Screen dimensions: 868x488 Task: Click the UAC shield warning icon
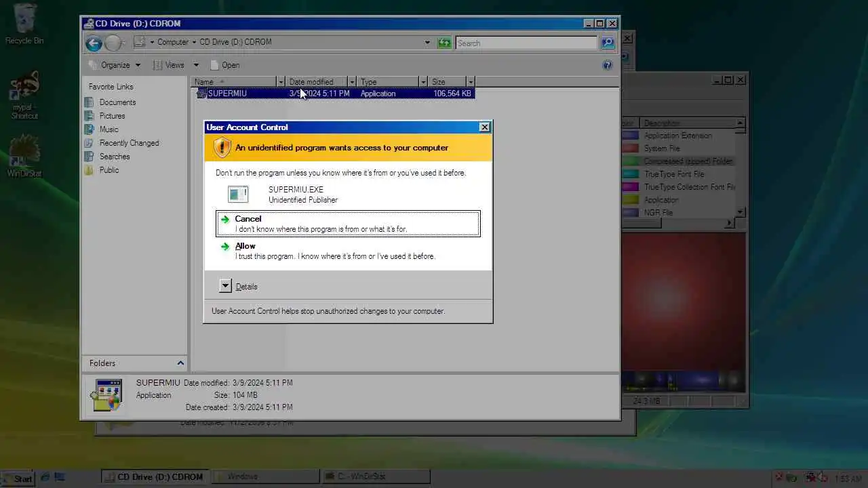tap(222, 147)
